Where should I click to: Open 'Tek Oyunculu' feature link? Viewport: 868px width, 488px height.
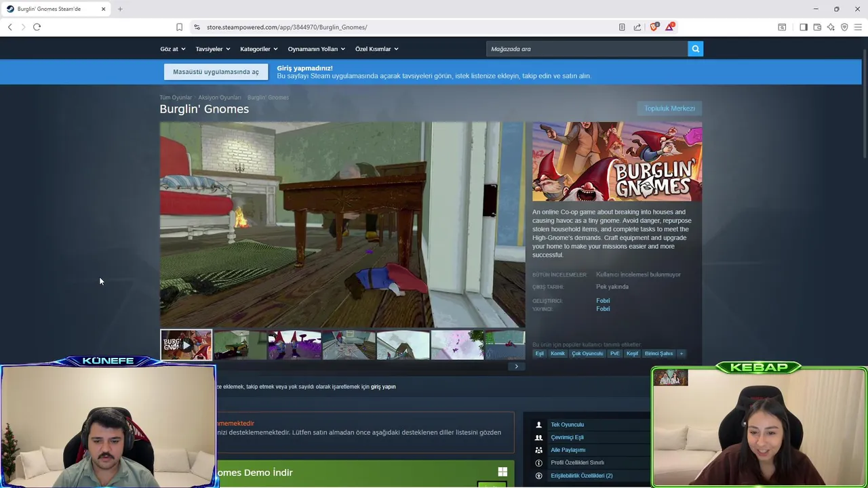coord(567,424)
